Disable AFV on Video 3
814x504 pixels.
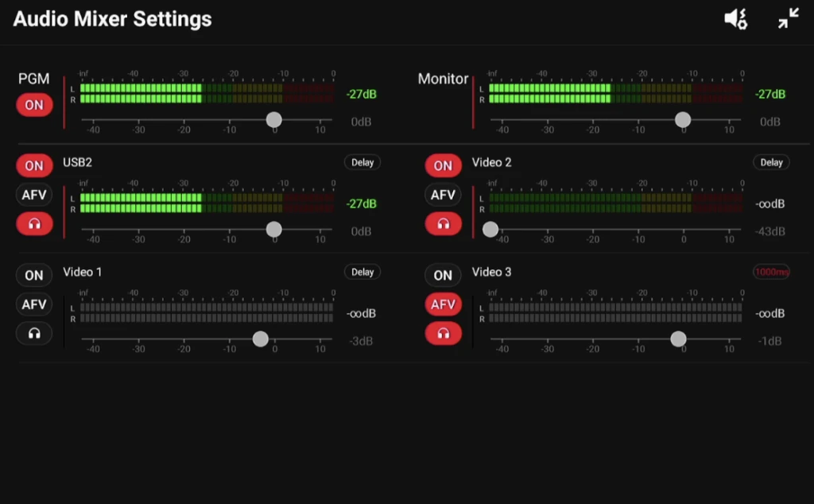pyautogui.click(x=443, y=304)
